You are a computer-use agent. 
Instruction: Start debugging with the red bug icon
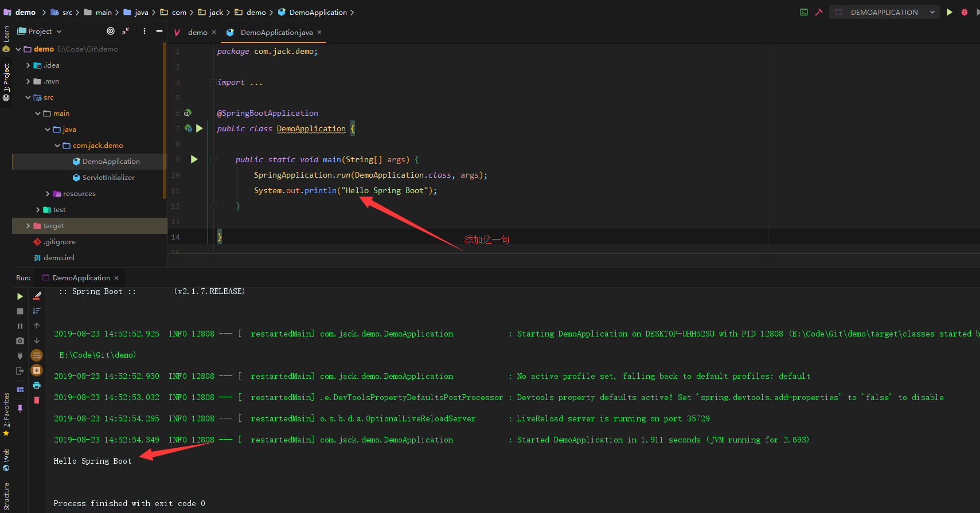[965, 12]
